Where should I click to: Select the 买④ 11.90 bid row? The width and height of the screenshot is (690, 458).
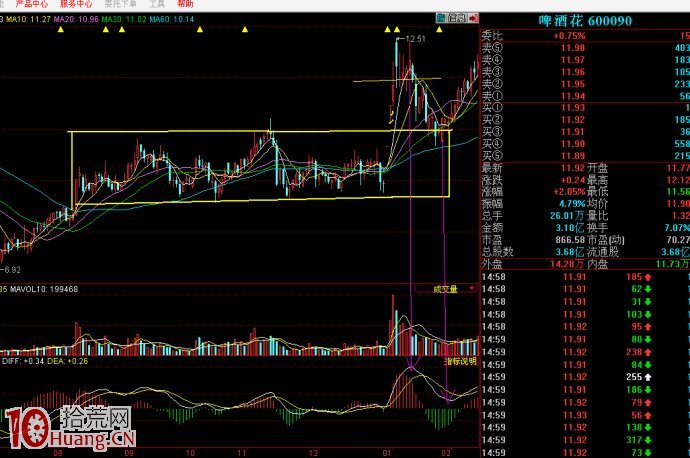pyautogui.click(x=585, y=143)
